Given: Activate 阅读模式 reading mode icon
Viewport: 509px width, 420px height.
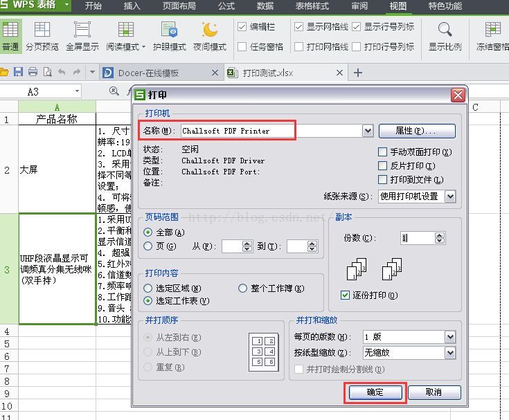Looking at the screenshot, I should (x=125, y=30).
